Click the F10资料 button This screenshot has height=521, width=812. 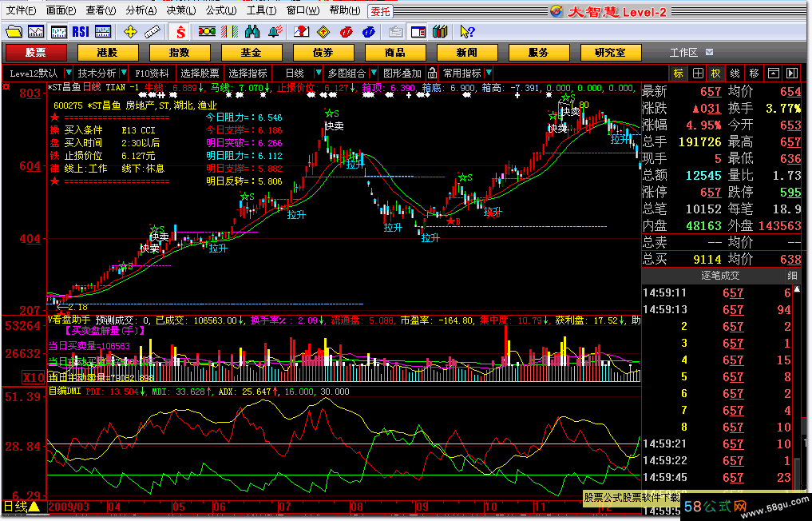pyautogui.click(x=152, y=73)
